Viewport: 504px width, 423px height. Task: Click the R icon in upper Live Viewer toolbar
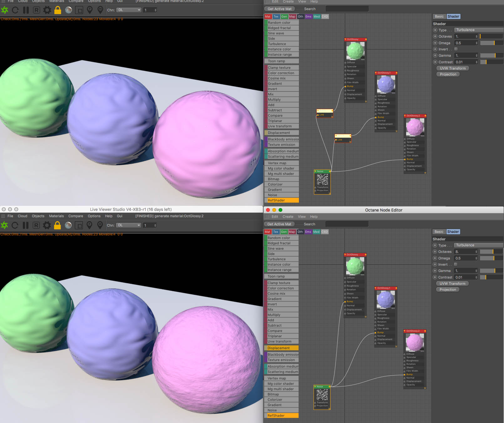[37, 10]
